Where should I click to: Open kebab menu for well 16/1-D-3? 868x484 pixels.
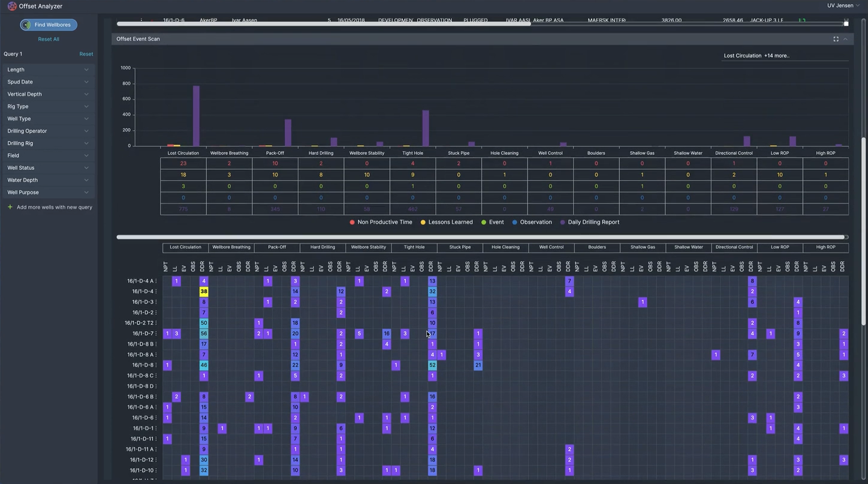point(156,302)
